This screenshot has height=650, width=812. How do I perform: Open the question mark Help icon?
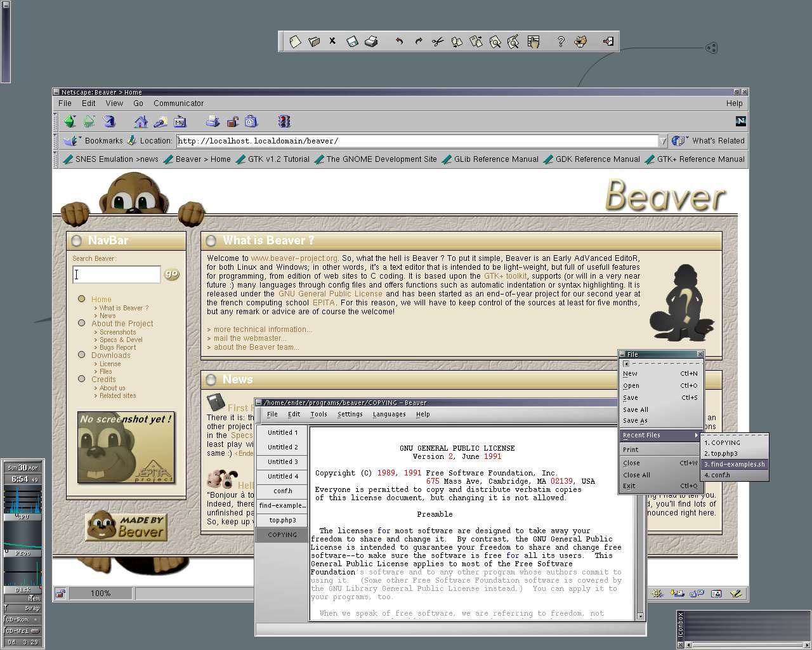[x=560, y=42]
